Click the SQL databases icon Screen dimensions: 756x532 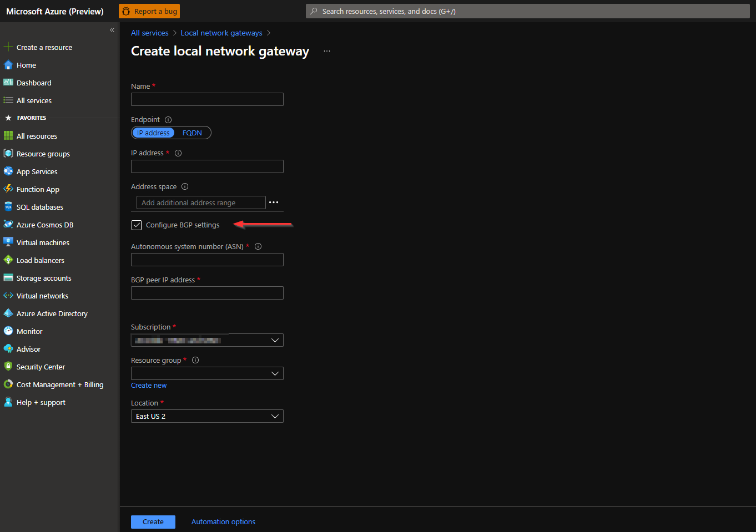(8, 207)
